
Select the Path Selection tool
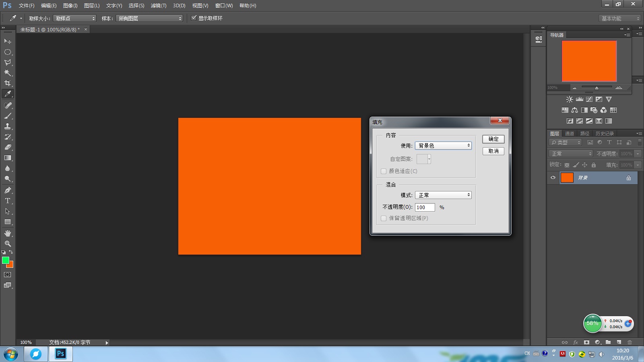8,211
